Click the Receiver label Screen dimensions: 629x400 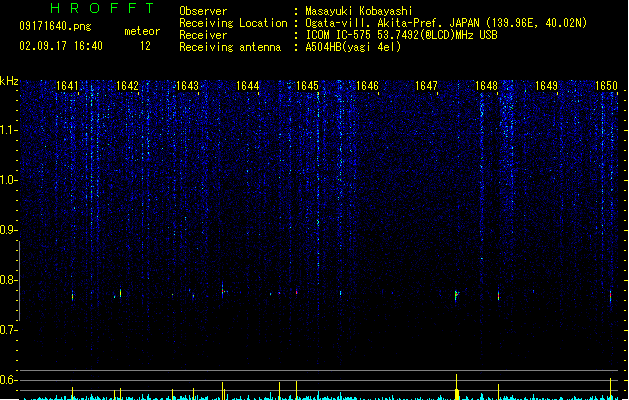tap(203, 35)
